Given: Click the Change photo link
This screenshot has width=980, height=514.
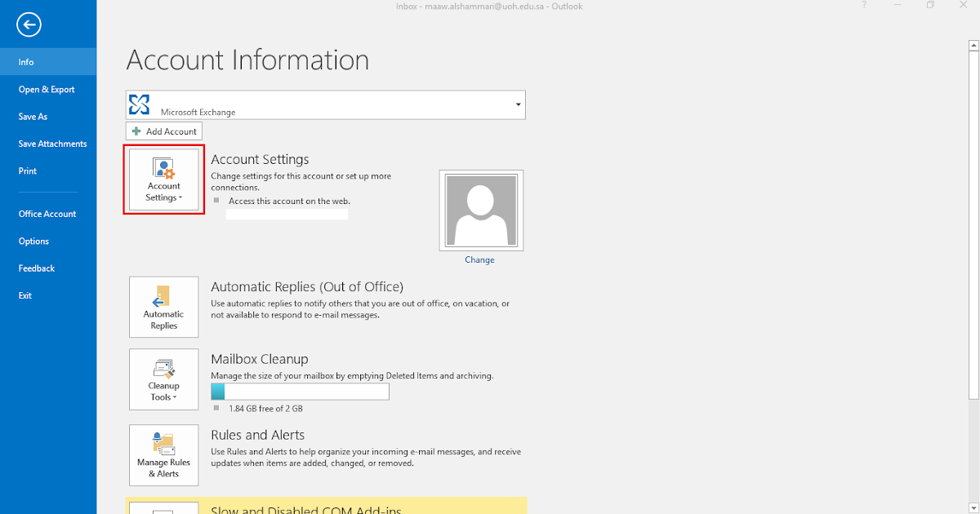Looking at the screenshot, I should pyautogui.click(x=479, y=259).
